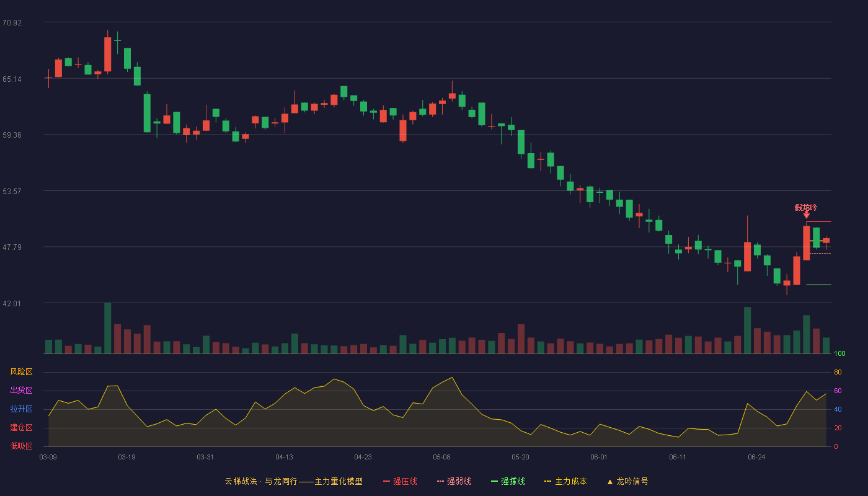Click the 06-11 date axis label
The image size is (868, 496).
[678, 457]
